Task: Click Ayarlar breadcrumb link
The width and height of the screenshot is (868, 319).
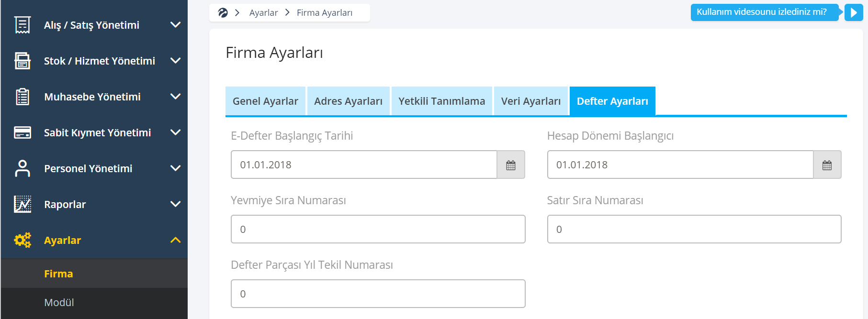Action: point(263,13)
